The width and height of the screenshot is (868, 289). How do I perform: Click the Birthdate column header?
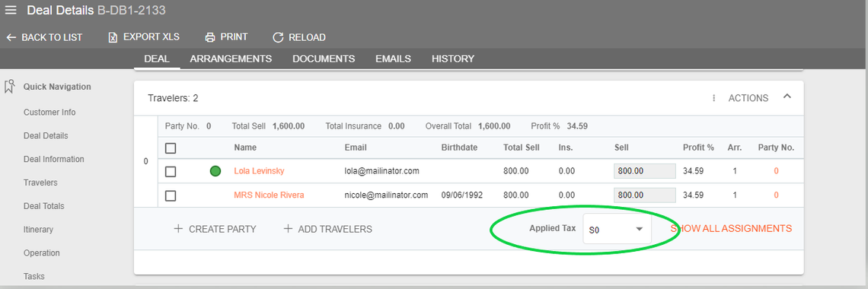tap(459, 148)
